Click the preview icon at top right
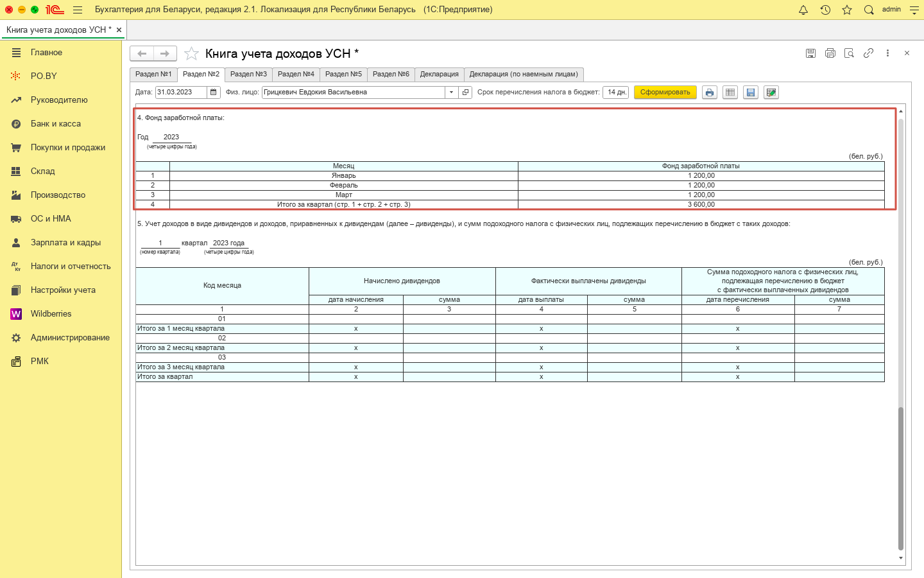The image size is (924, 578). (x=849, y=53)
